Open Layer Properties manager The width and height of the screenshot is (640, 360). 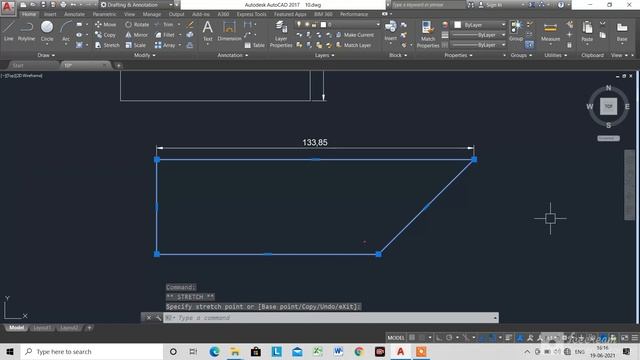tap(281, 34)
